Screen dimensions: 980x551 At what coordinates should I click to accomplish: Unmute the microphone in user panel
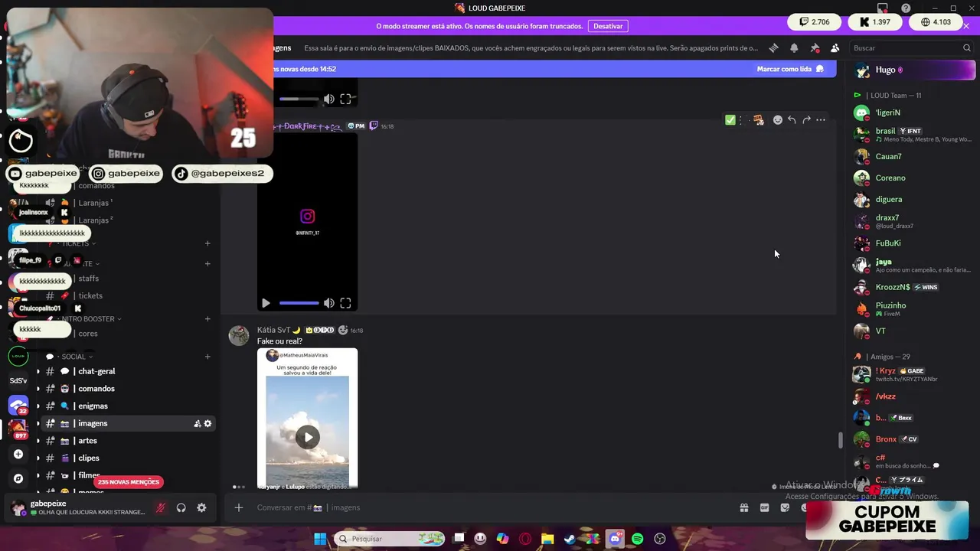[161, 507]
